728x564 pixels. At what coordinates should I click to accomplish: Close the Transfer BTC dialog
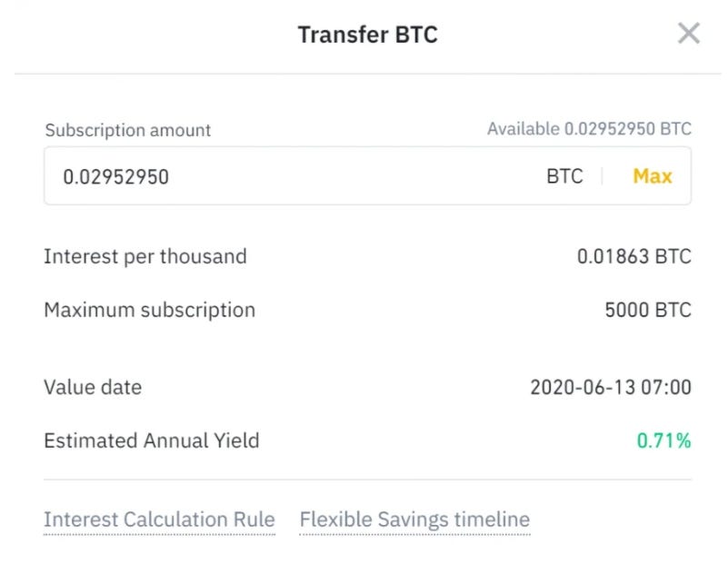689,34
